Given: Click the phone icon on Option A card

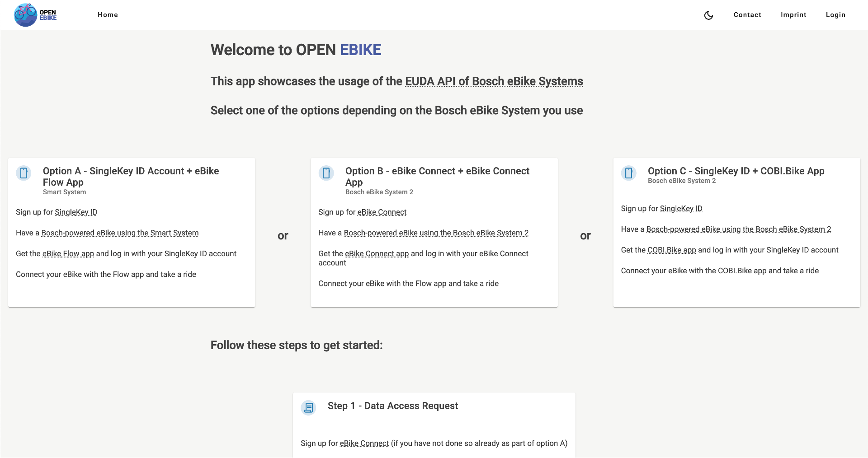Looking at the screenshot, I should click(24, 173).
